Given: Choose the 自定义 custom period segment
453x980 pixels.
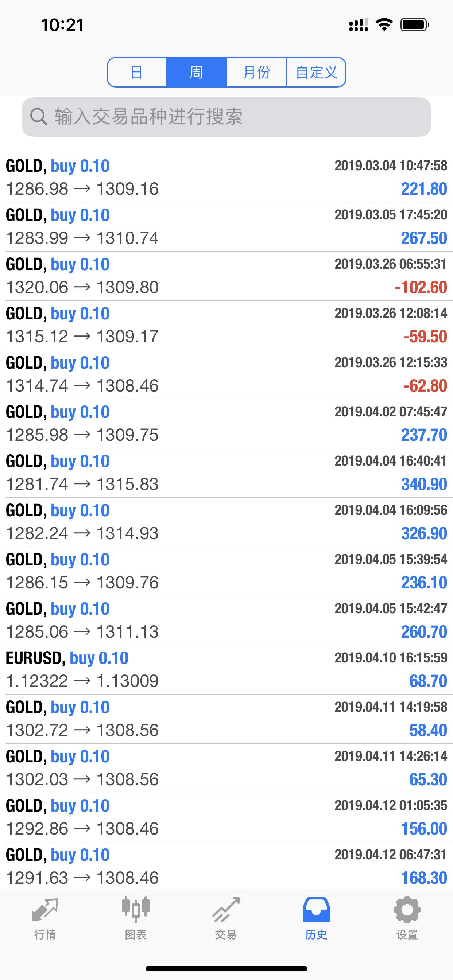Looking at the screenshot, I should [x=316, y=72].
